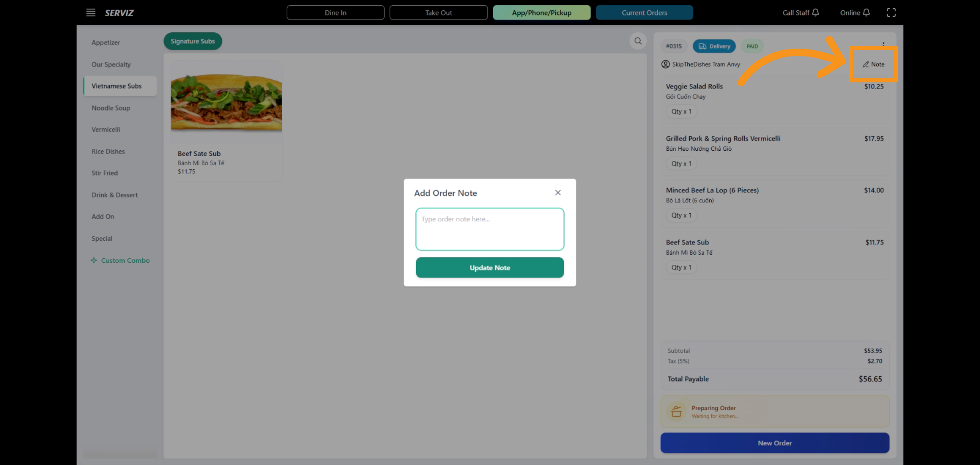
Task: Open the hamburger menu beside SERVIZ
Action: point(91,13)
